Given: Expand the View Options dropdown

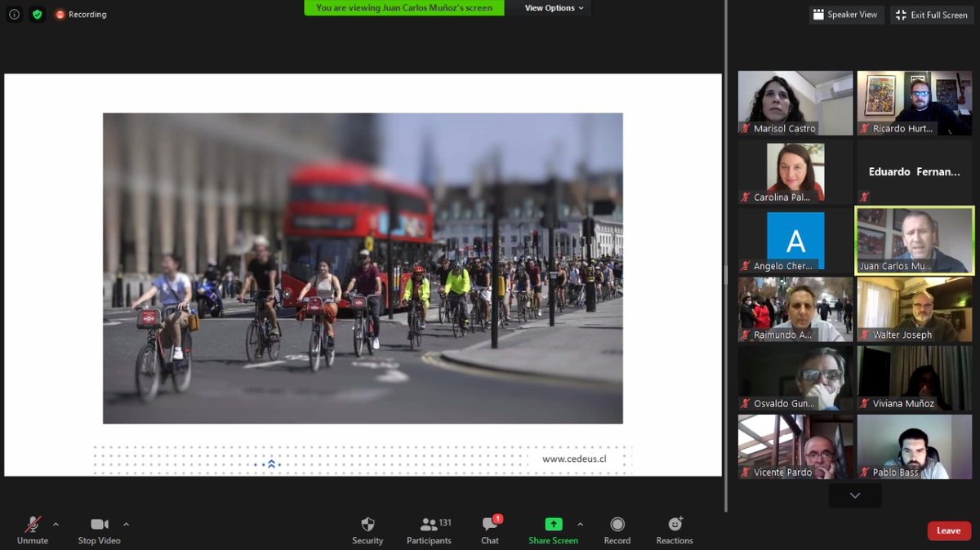Looking at the screenshot, I should tap(555, 8).
